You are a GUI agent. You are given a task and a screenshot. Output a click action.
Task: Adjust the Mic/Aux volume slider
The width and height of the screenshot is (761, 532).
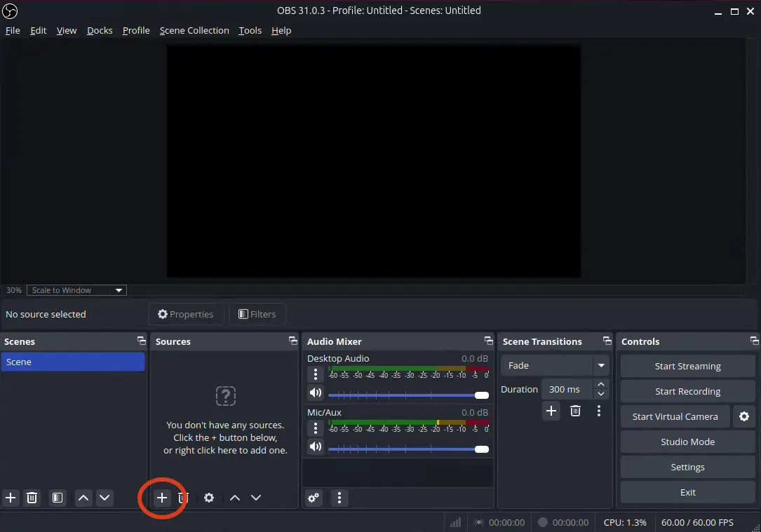(x=408, y=449)
